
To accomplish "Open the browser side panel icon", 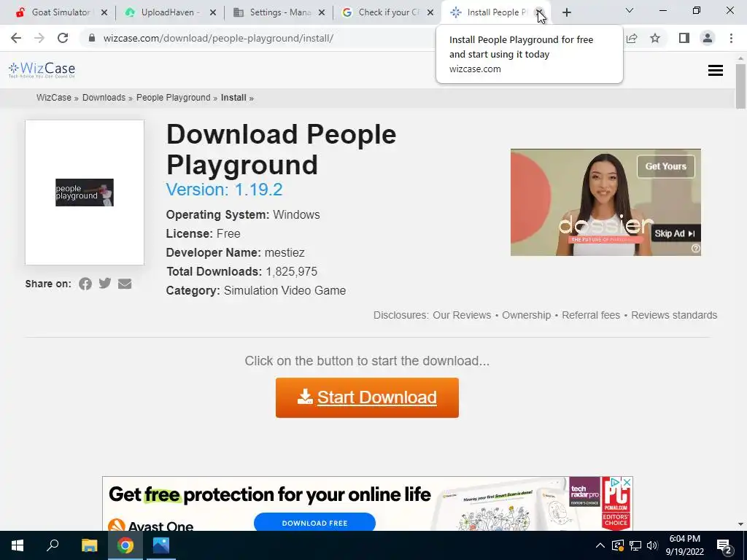I will click(x=684, y=38).
